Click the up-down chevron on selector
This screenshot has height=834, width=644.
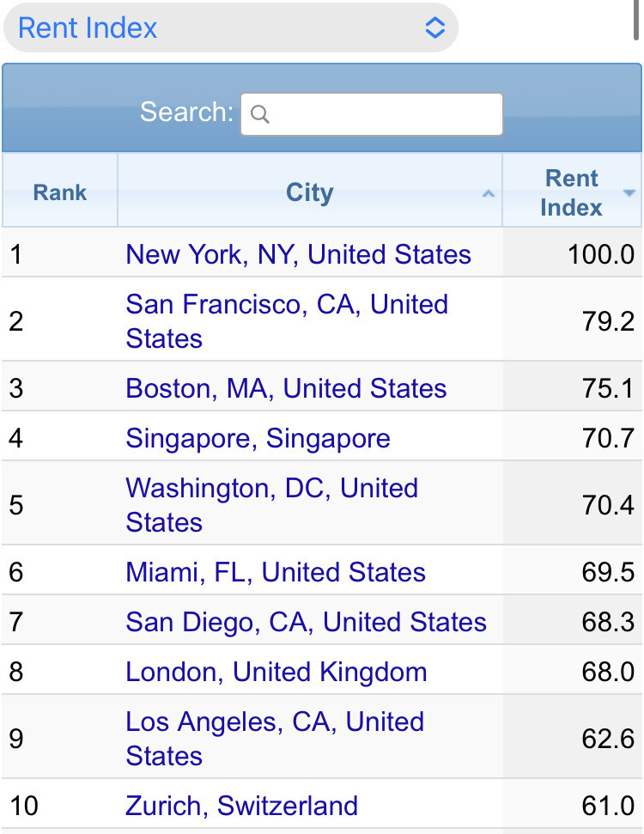tap(435, 27)
